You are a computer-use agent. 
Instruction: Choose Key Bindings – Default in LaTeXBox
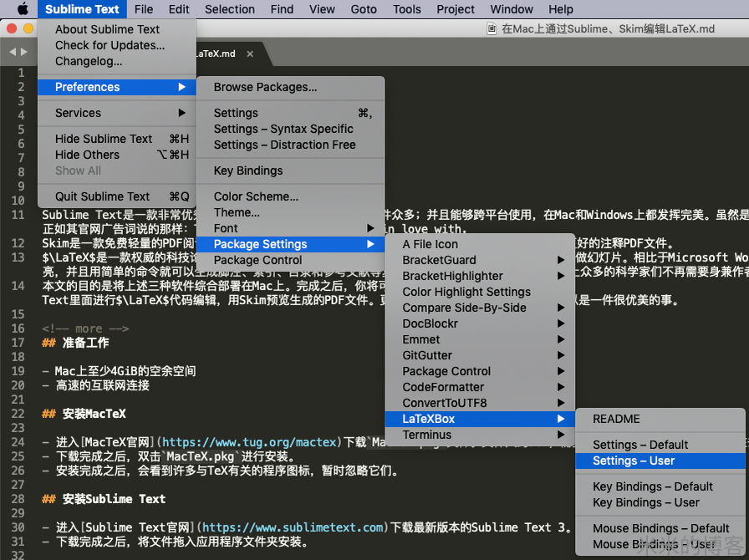[652, 486]
